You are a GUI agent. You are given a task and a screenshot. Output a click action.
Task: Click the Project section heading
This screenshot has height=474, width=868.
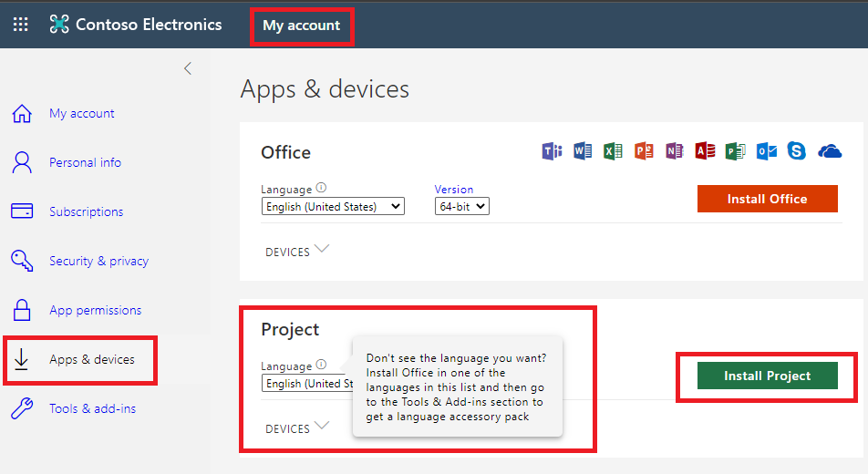pos(290,329)
